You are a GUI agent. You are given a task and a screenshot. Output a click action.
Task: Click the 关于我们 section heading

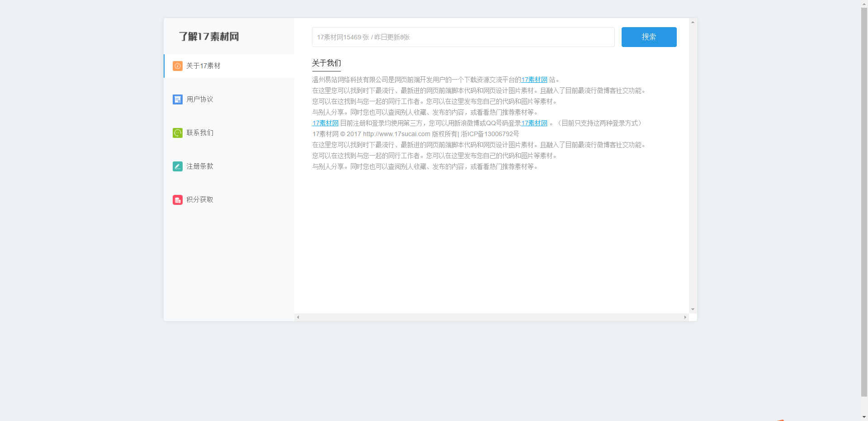pyautogui.click(x=326, y=63)
